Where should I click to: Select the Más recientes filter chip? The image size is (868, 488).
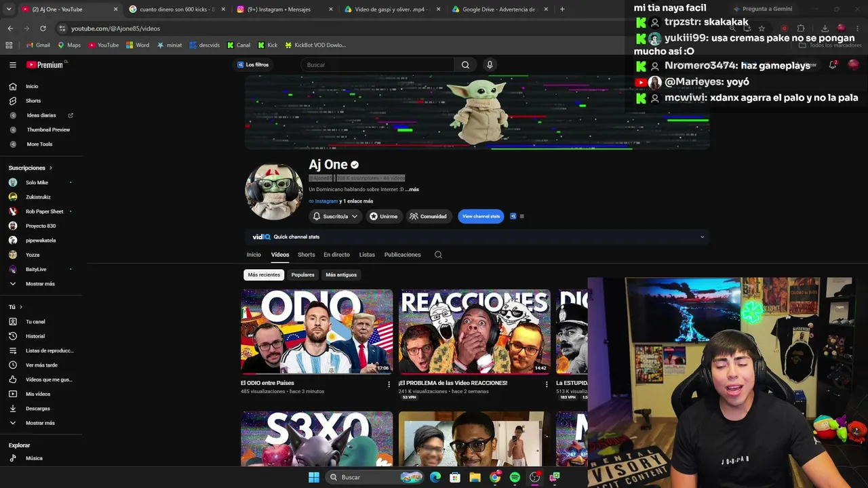[264, 275]
